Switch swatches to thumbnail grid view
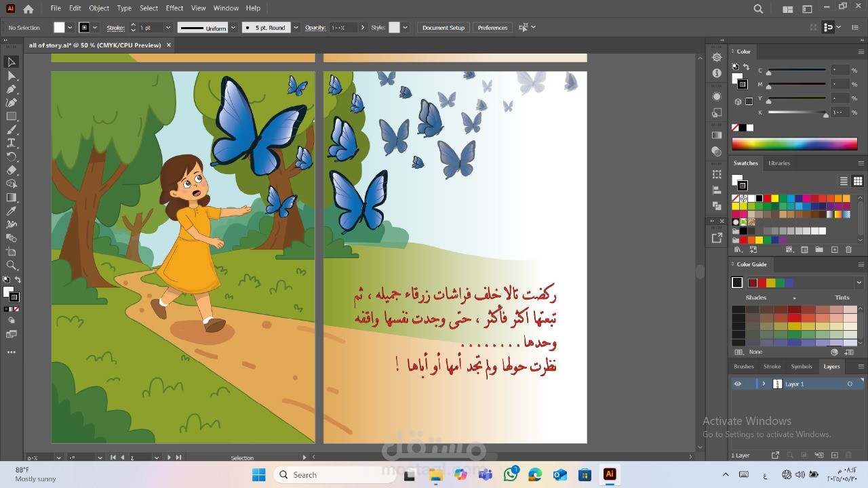This screenshot has width=868, height=488. (858, 181)
